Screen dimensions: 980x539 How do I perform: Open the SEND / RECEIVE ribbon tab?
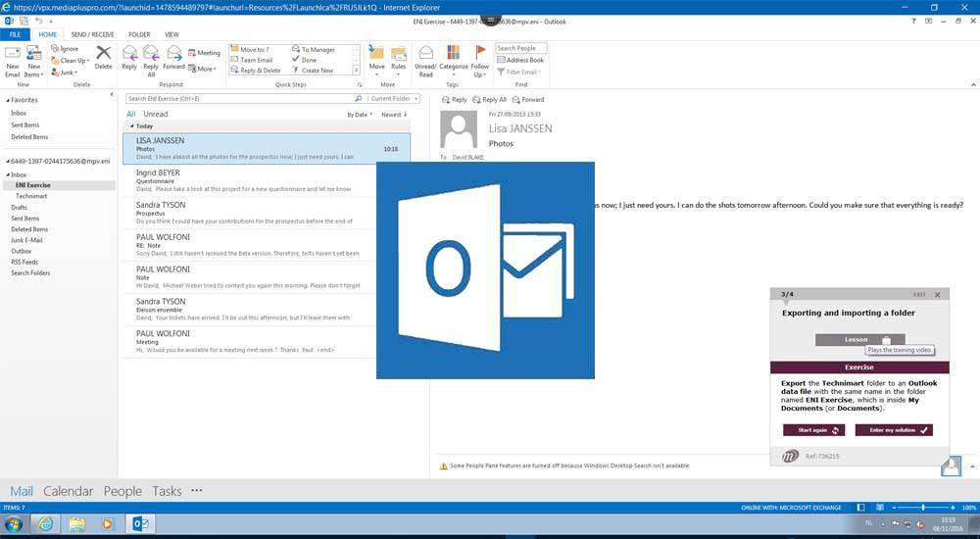(92, 34)
